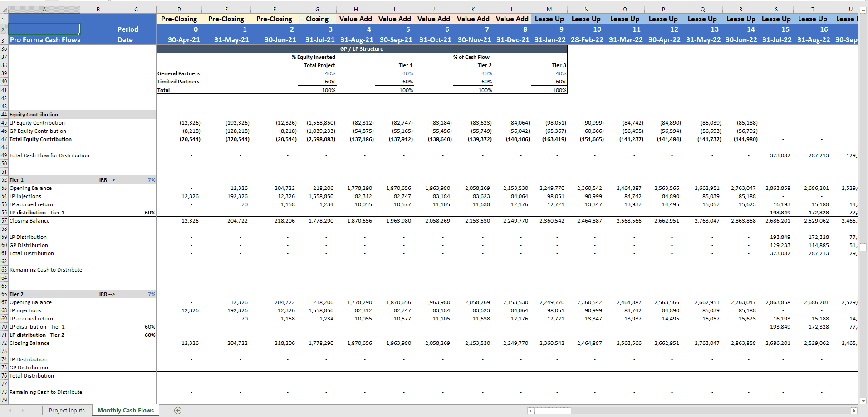The width and height of the screenshot is (868, 417).
Task: Click the '31-Jan-22' date cell
Action: click(x=550, y=40)
